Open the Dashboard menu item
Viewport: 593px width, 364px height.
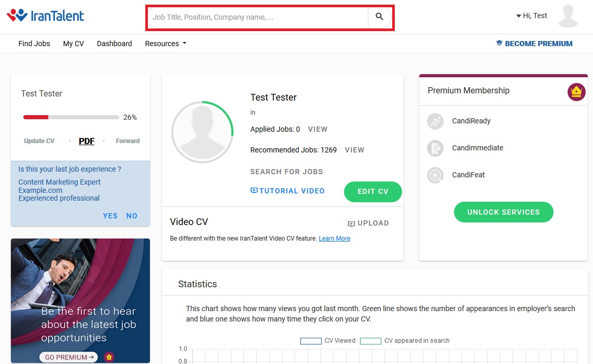click(x=114, y=44)
